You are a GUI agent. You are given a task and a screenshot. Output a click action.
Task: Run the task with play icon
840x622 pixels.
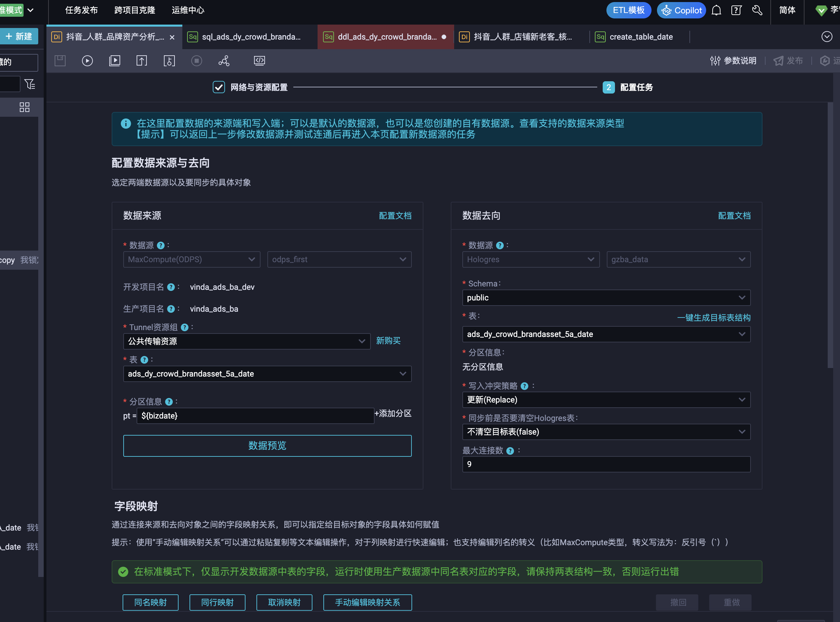point(87,61)
